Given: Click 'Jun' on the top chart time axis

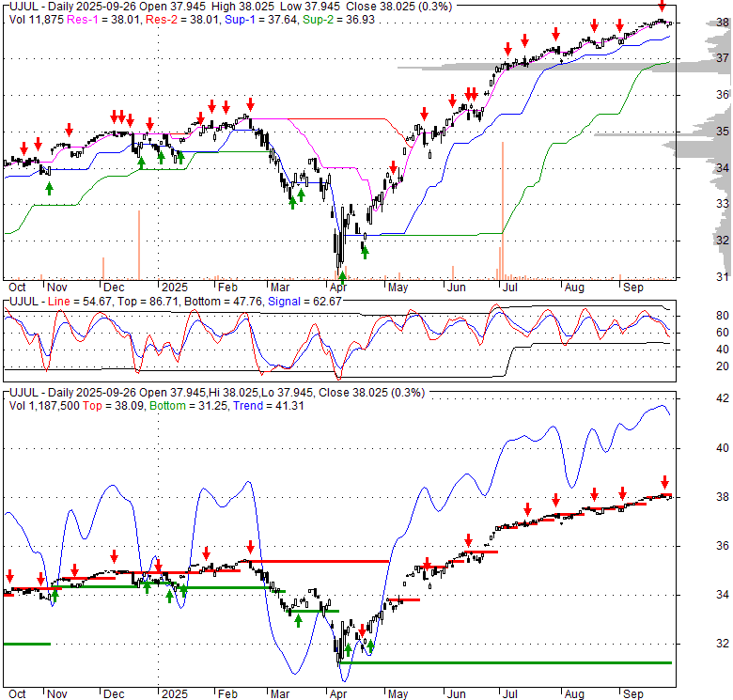Looking at the screenshot, I should (x=457, y=288).
